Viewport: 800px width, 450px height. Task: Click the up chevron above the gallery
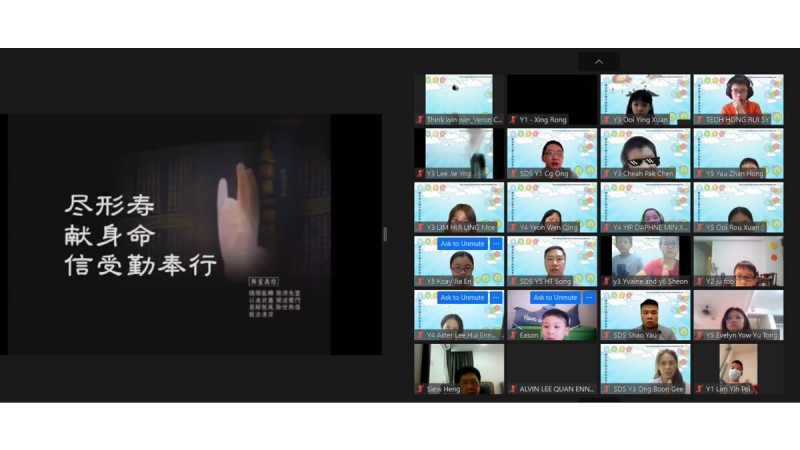coord(599,62)
